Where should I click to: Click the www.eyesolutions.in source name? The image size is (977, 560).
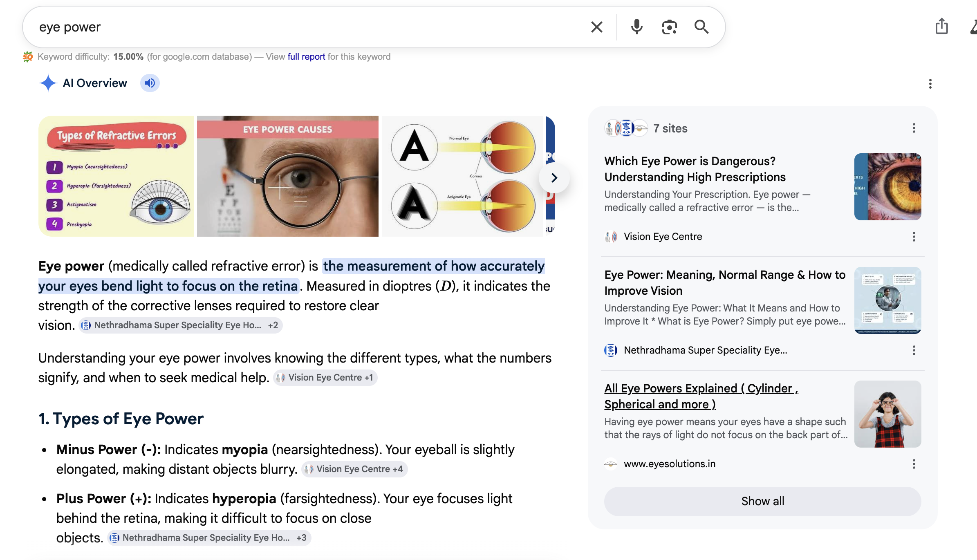[x=670, y=464]
